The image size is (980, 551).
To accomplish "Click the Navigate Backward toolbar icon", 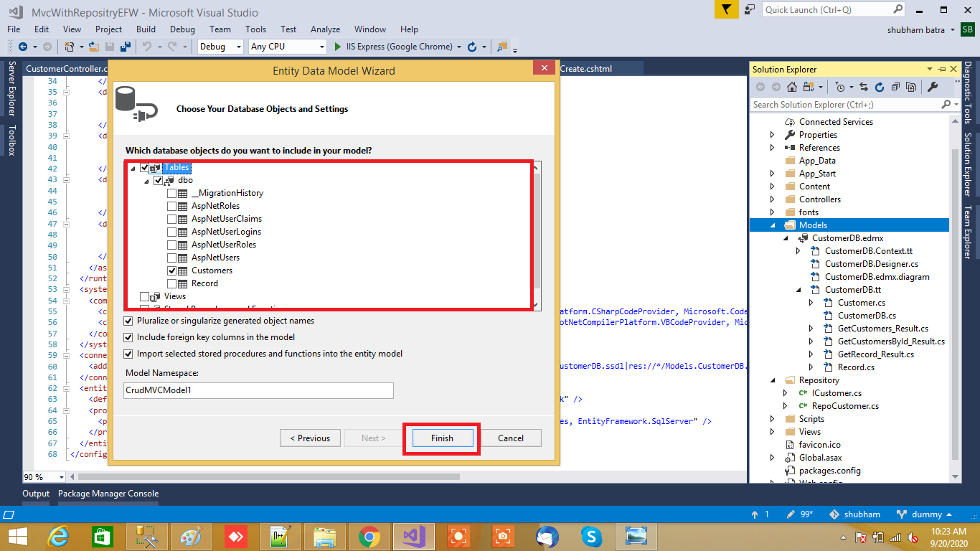I will (x=23, y=47).
